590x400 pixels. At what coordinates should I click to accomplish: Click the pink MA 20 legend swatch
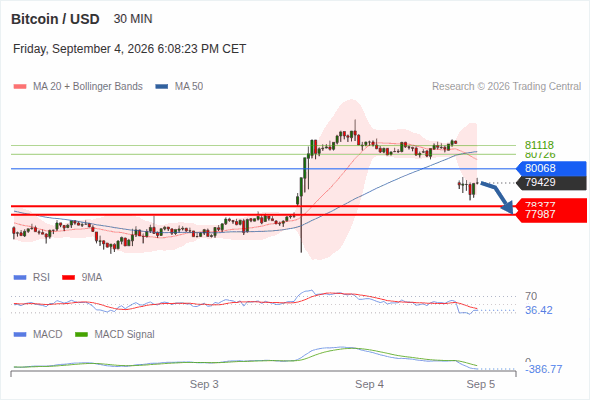click(20, 87)
